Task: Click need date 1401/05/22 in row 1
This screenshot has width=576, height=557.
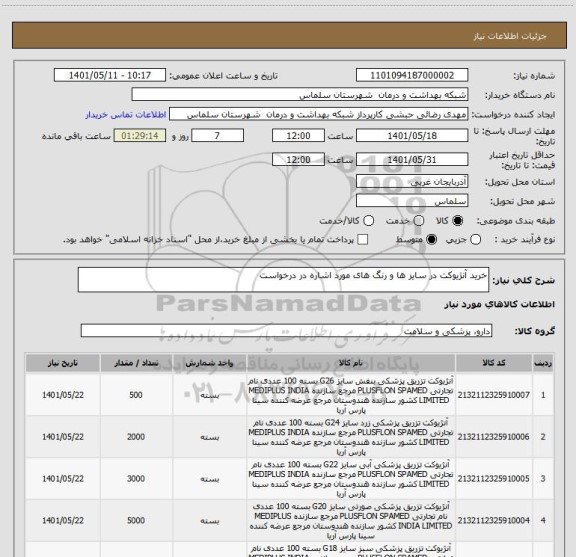Action: [63, 395]
